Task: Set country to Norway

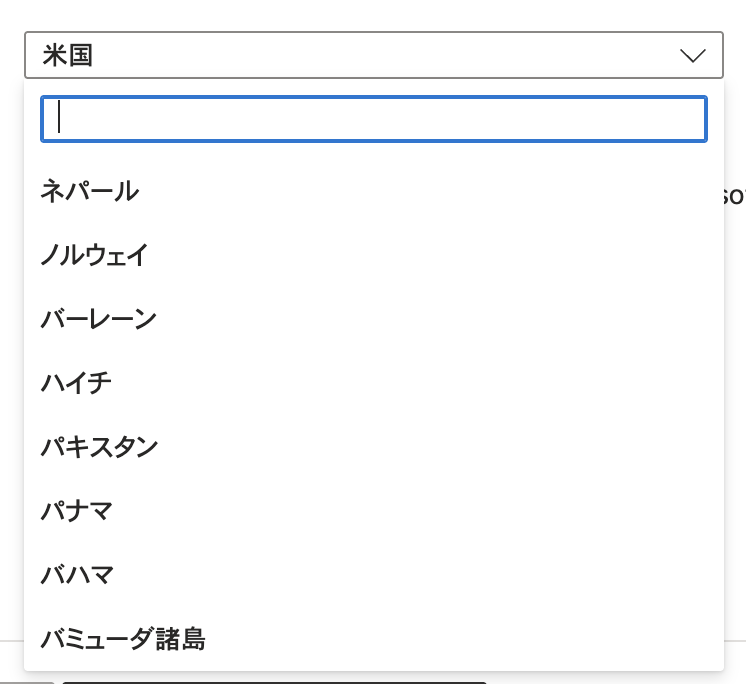Action: [95, 255]
